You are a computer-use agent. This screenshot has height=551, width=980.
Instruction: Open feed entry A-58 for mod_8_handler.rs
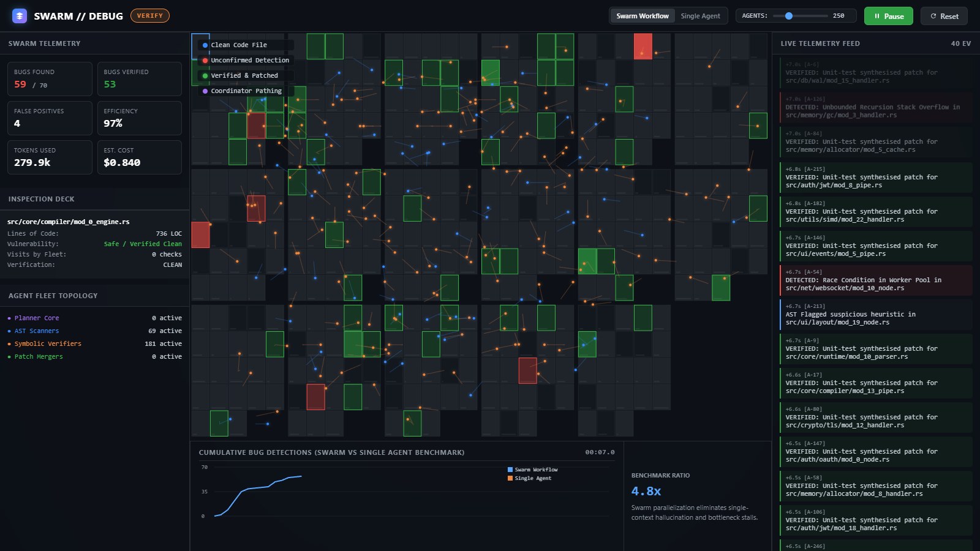click(x=876, y=485)
